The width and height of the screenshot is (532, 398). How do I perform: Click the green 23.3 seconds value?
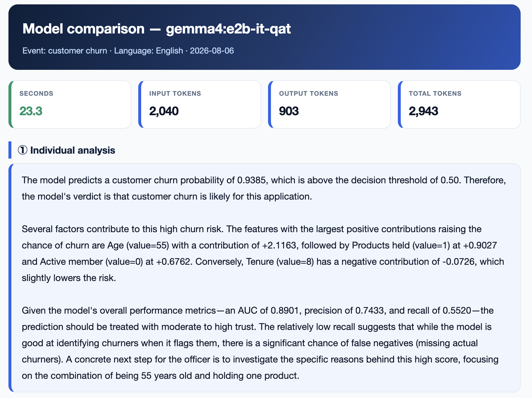coord(31,111)
